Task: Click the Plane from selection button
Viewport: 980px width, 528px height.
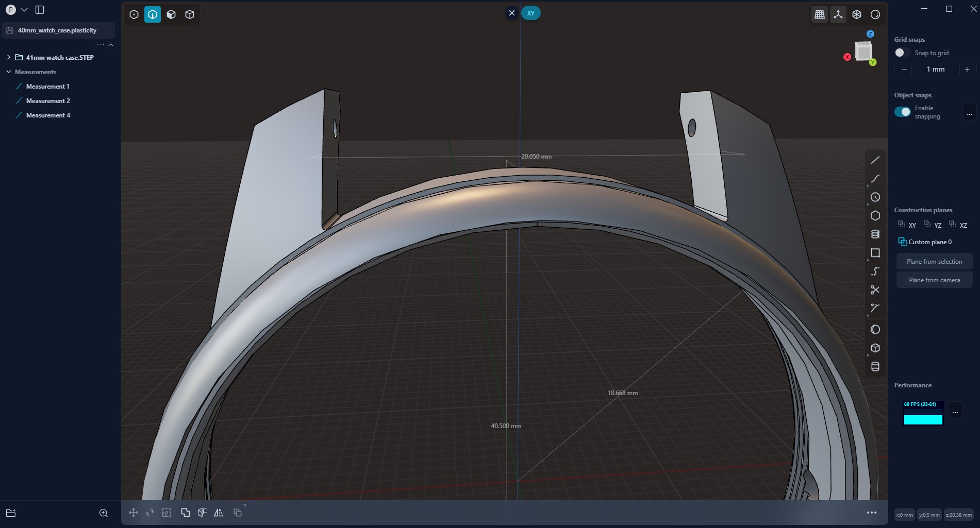Action: pos(934,262)
